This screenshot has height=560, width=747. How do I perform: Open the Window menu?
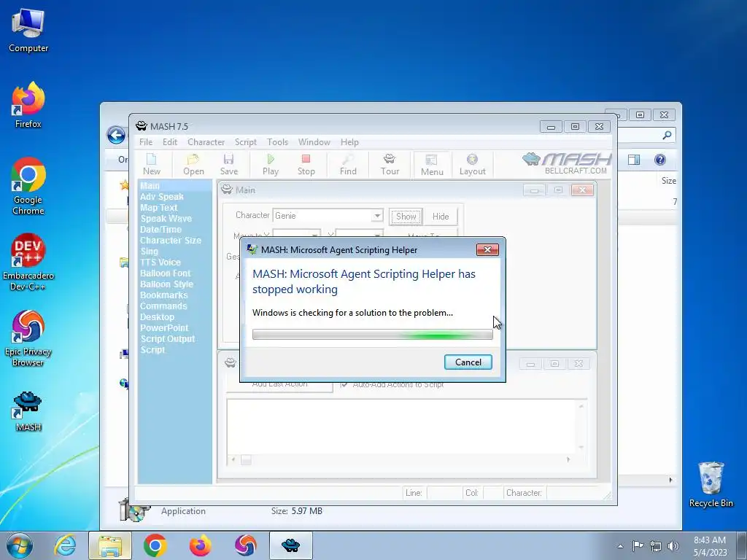click(314, 142)
